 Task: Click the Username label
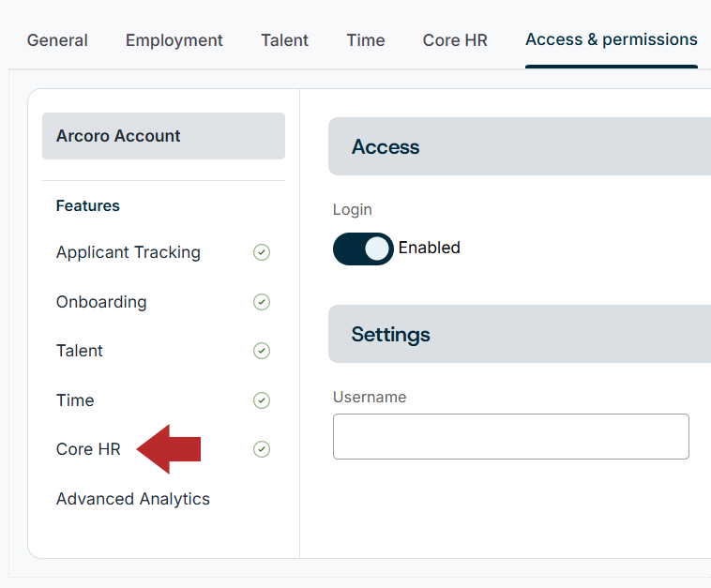point(370,397)
